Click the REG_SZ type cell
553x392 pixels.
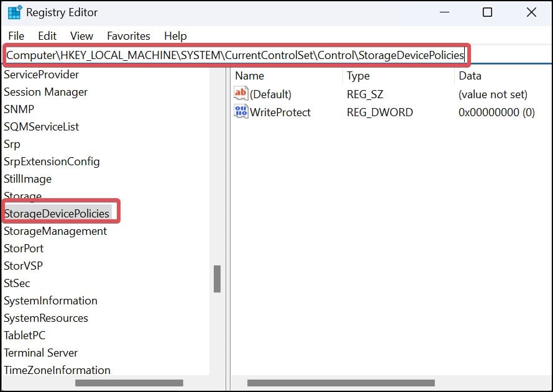click(365, 94)
